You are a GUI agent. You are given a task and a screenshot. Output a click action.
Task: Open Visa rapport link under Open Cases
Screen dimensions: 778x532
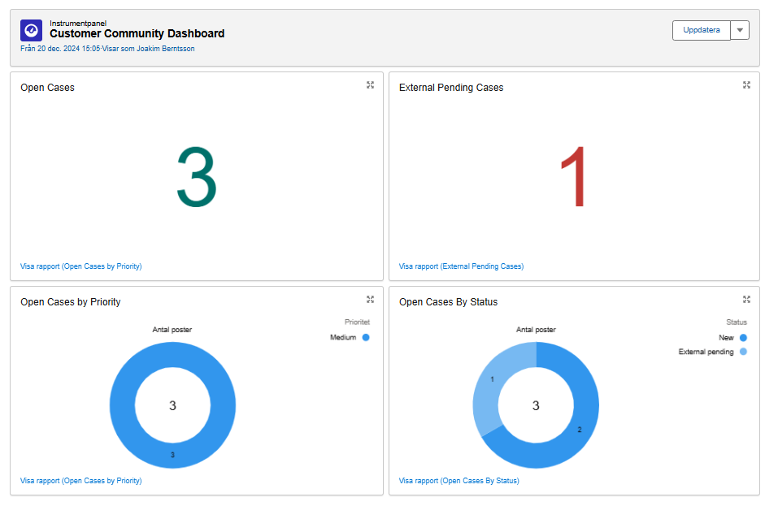click(x=80, y=266)
